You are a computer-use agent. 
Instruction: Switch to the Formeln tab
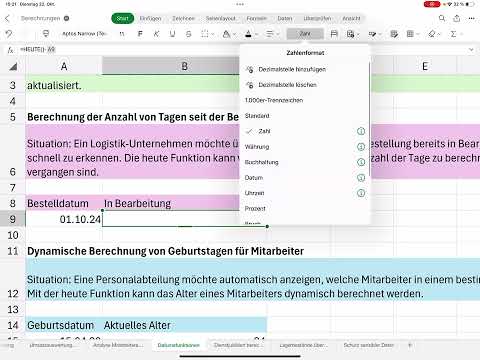point(256,18)
